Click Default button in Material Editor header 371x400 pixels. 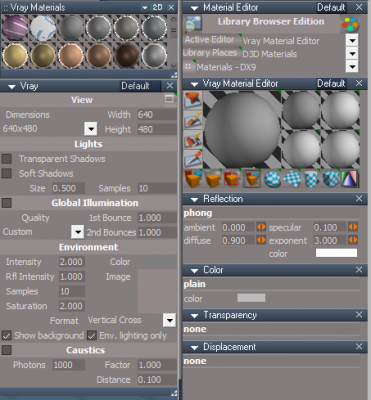331,7
